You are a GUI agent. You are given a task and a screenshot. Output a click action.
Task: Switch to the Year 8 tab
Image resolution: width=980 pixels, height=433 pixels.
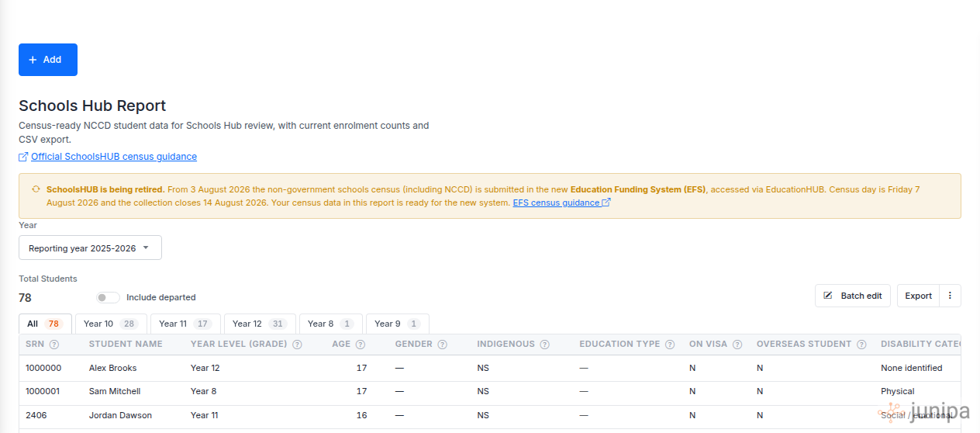pyautogui.click(x=331, y=324)
